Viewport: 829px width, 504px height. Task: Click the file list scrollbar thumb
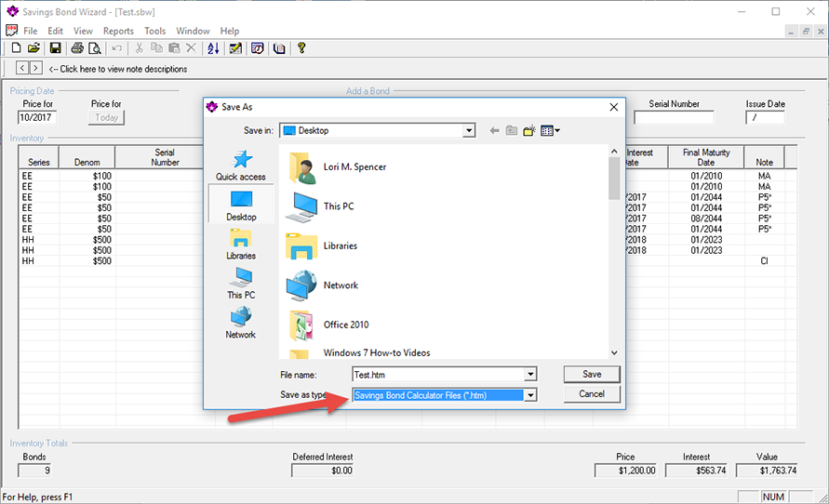pos(614,179)
